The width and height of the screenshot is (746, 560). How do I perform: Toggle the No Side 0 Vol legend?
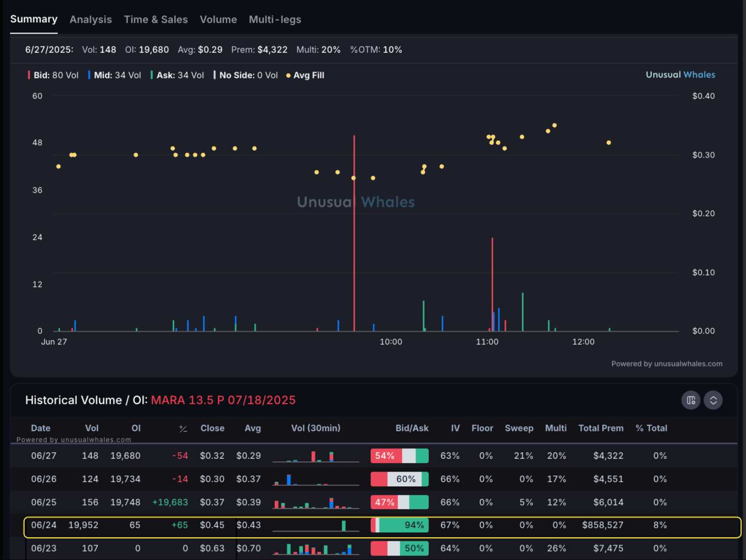246,75
